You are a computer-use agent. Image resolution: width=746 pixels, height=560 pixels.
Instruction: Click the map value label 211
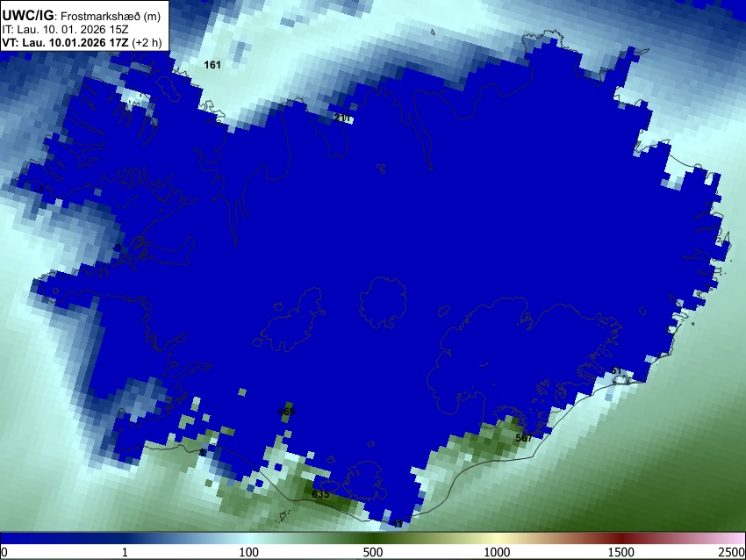pos(341,118)
